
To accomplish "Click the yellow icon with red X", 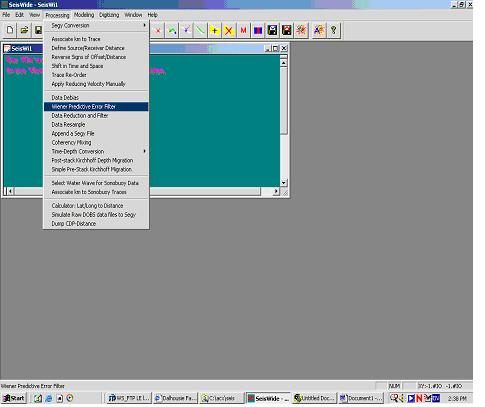I will [x=229, y=31].
